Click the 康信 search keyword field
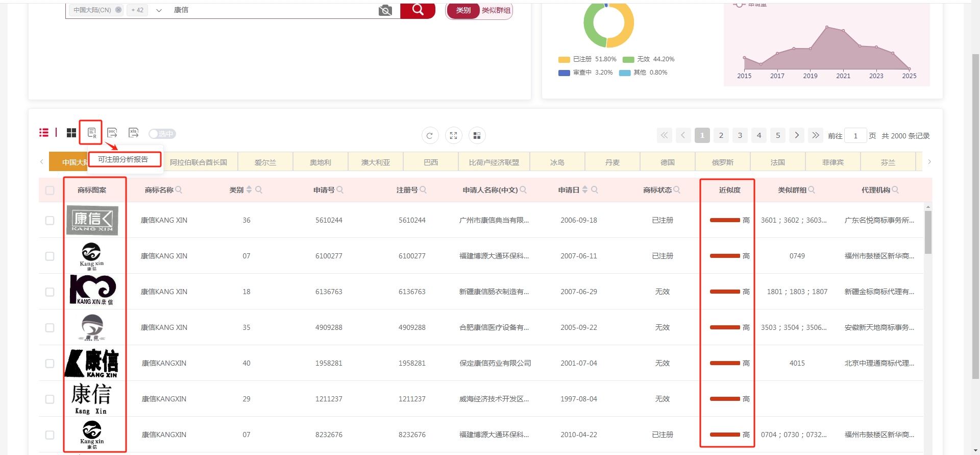980x455 pixels. pyautogui.click(x=273, y=10)
